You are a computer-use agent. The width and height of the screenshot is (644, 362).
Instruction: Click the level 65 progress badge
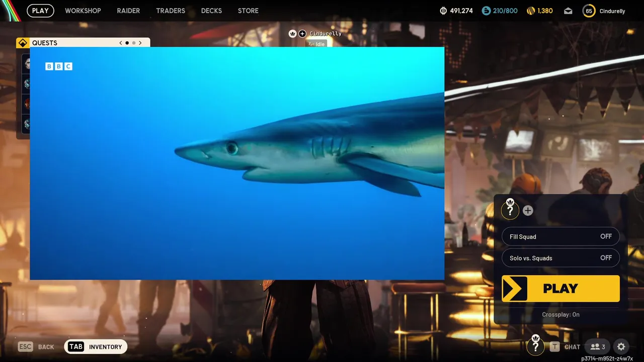[x=589, y=11]
